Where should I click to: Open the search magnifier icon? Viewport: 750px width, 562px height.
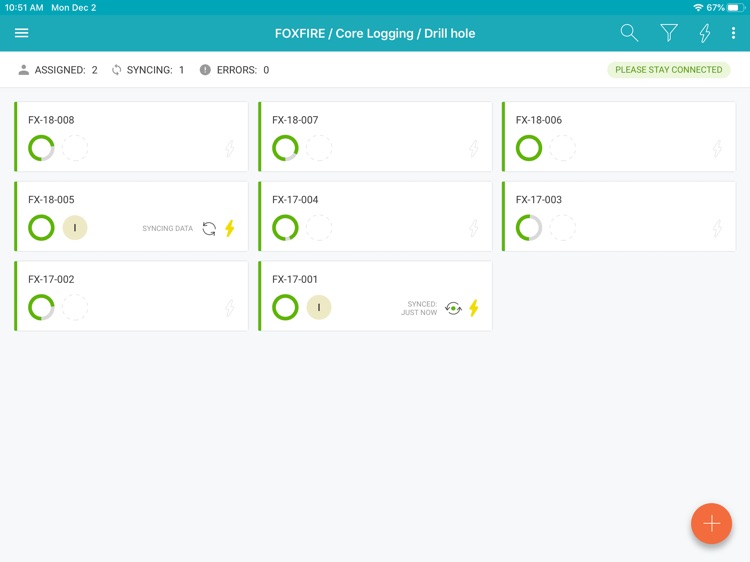pos(629,33)
